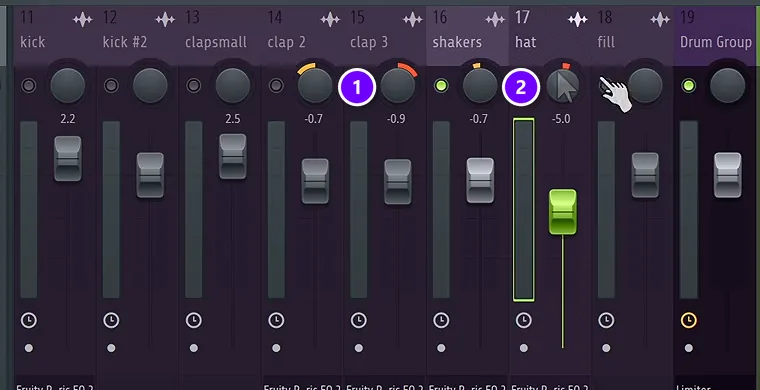Select mixer track 12 labeled kick #2
Viewport: 760px width, 390px height.
[x=125, y=42]
